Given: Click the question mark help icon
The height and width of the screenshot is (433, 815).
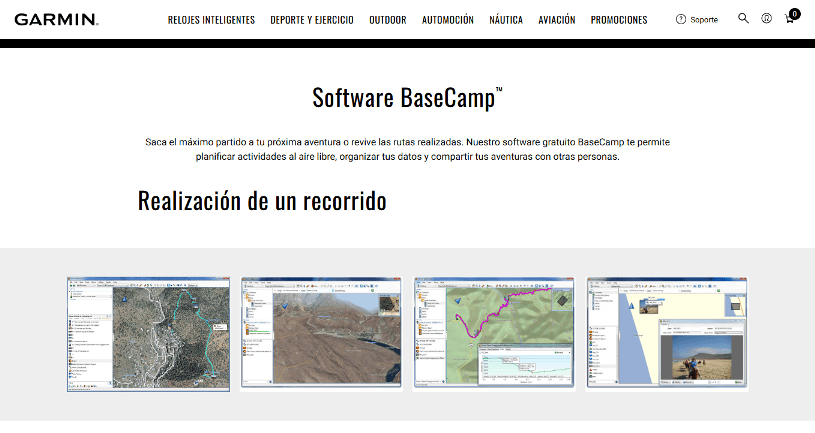Looking at the screenshot, I should pos(681,19).
